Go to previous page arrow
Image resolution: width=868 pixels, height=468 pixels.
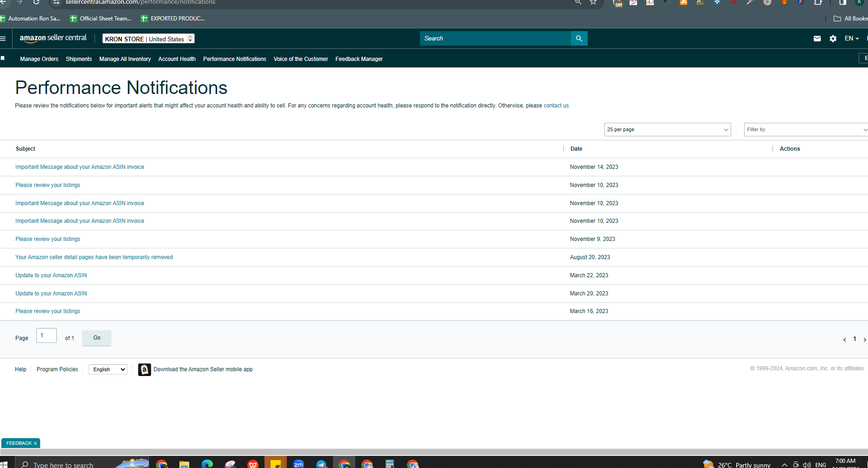844,340
